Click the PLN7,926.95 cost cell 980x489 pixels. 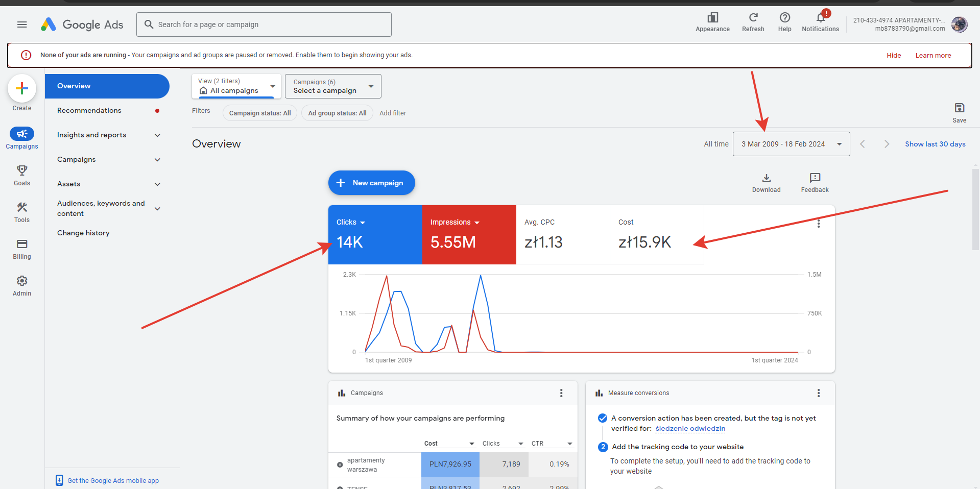450,464
